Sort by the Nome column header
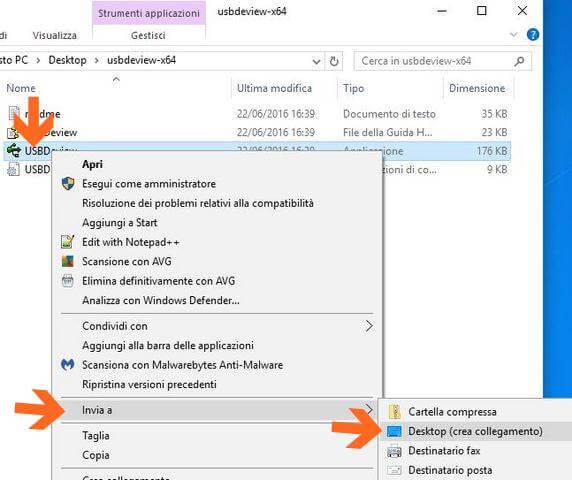This screenshot has height=480, width=572. (x=21, y=88)
